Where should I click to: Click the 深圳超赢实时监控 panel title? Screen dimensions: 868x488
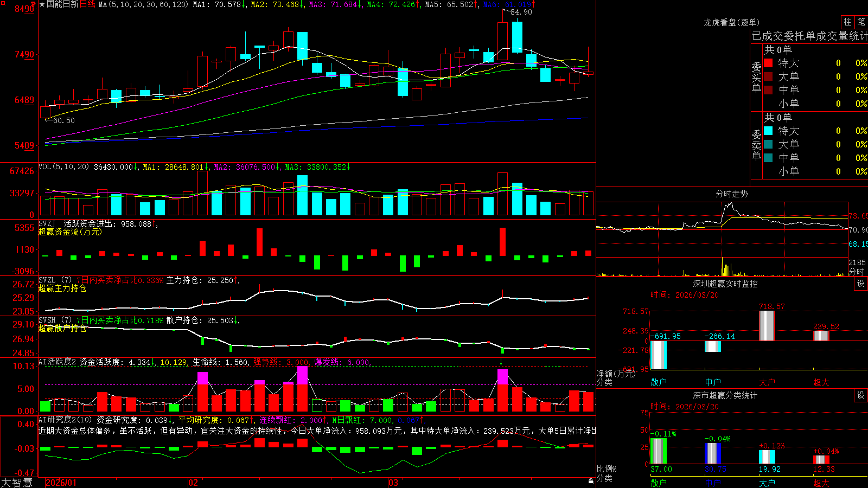(x=725, y=284)
